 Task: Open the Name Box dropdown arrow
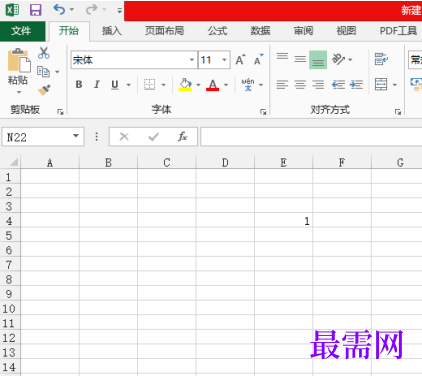point(76,136)
